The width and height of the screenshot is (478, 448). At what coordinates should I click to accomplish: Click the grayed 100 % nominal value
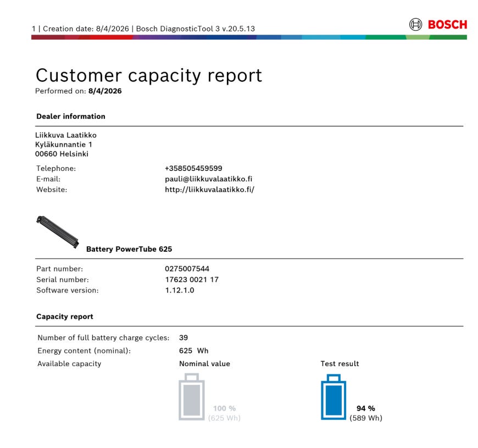click(x=224, y=408)
